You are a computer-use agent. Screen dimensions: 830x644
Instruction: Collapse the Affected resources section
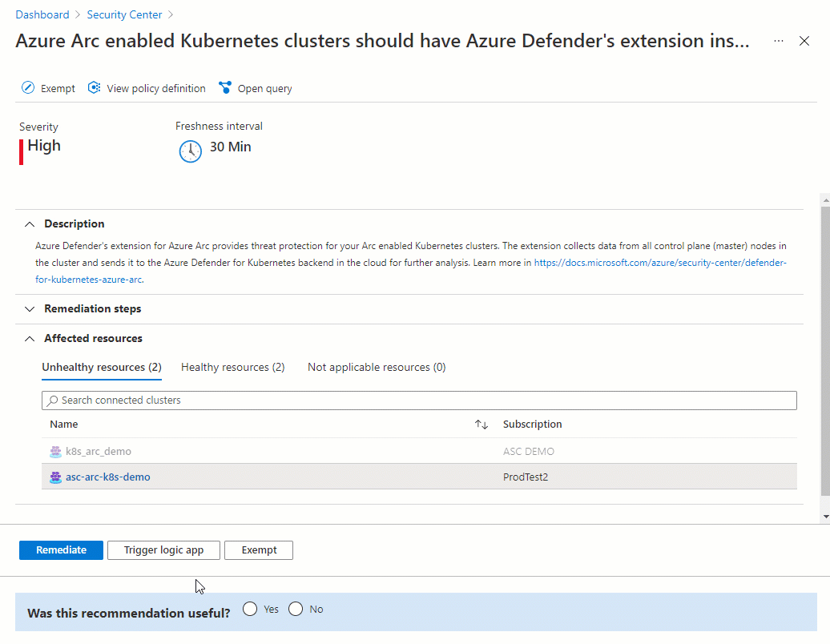30,338
